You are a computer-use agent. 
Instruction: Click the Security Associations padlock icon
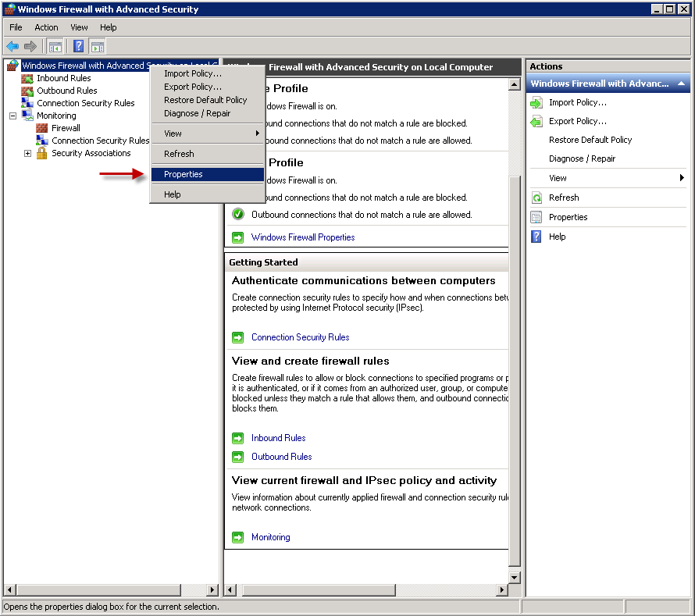tap(41, 153)
